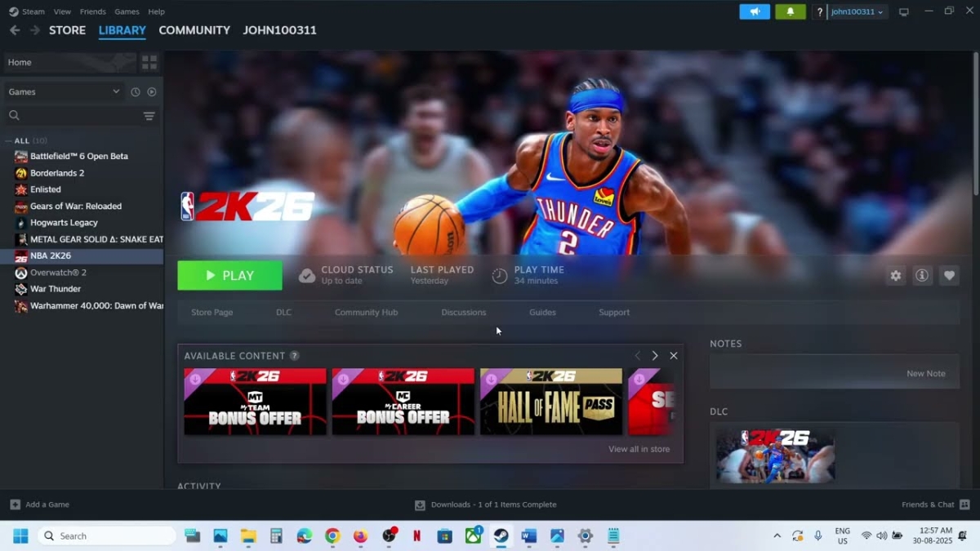Open the game's Store Page link

coord(212,313)
